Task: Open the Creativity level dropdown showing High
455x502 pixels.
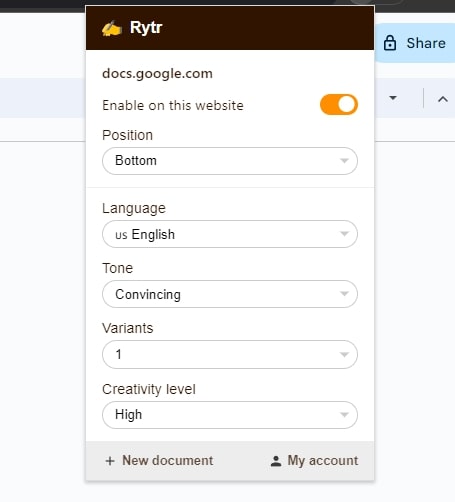Action: point(230,415)
